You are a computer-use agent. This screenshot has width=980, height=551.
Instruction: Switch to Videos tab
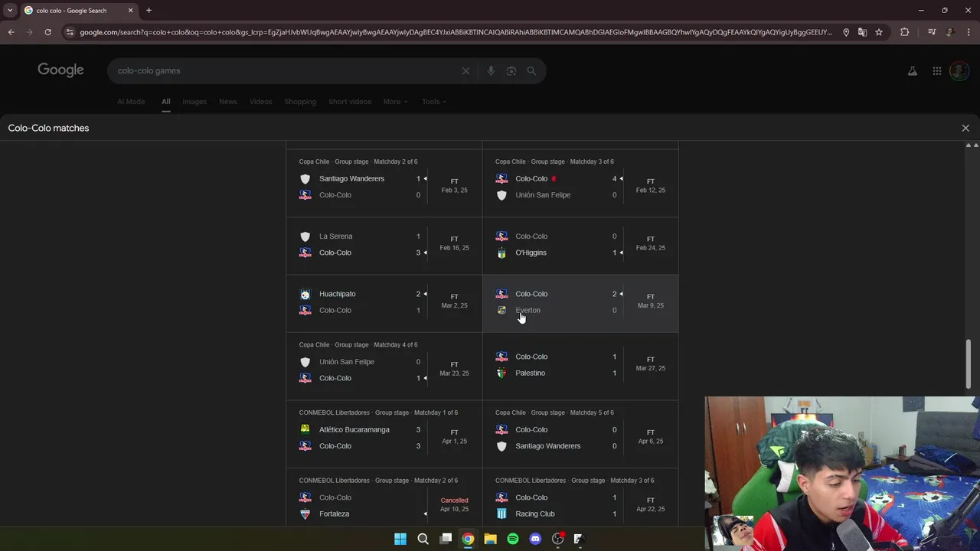pos(260,102)
